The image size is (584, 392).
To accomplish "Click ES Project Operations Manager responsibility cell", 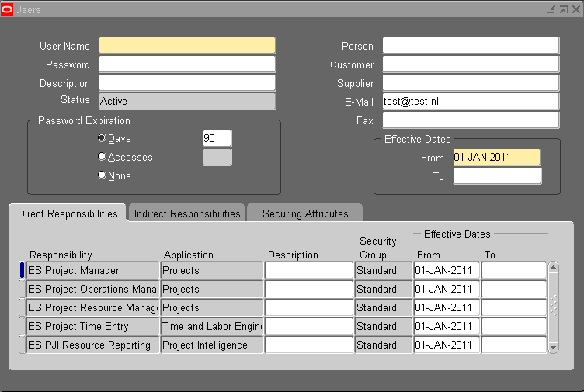I will tap(92, 289).
